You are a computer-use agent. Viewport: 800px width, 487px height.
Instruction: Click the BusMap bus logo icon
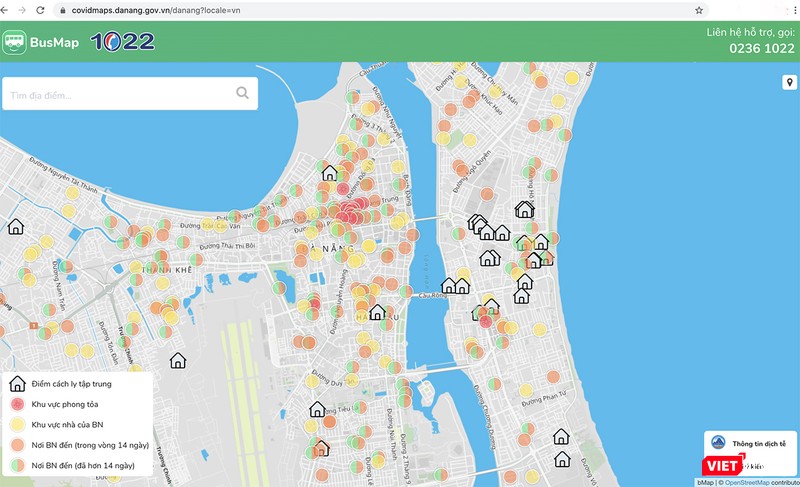(15, 42)
